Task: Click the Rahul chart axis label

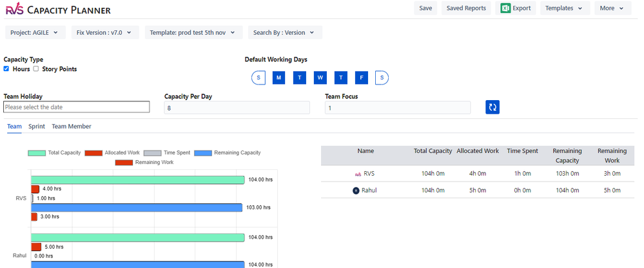Action: coord(20,256)
